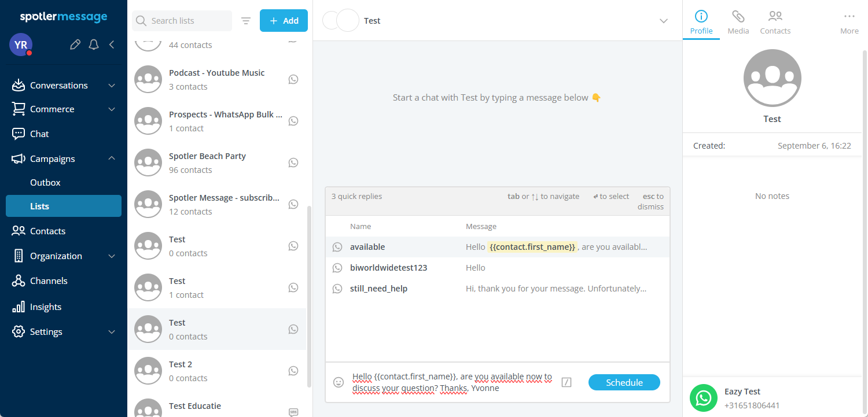
Task: Click the YR user avatar
Action: 21,45
